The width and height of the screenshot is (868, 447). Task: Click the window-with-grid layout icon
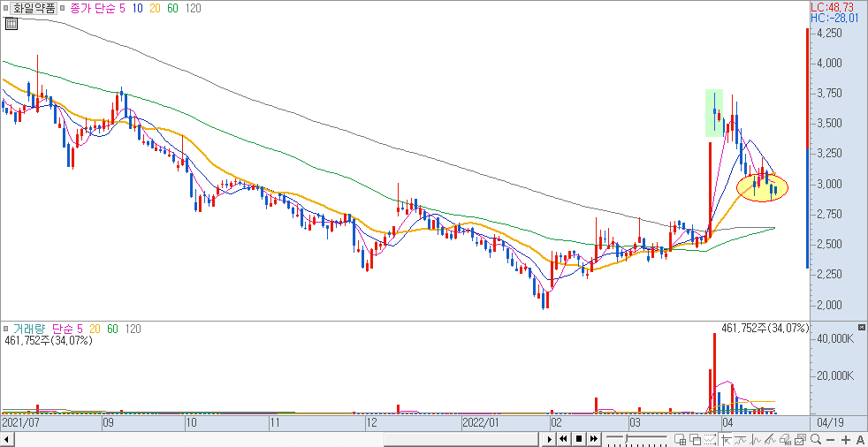(681, 440)
